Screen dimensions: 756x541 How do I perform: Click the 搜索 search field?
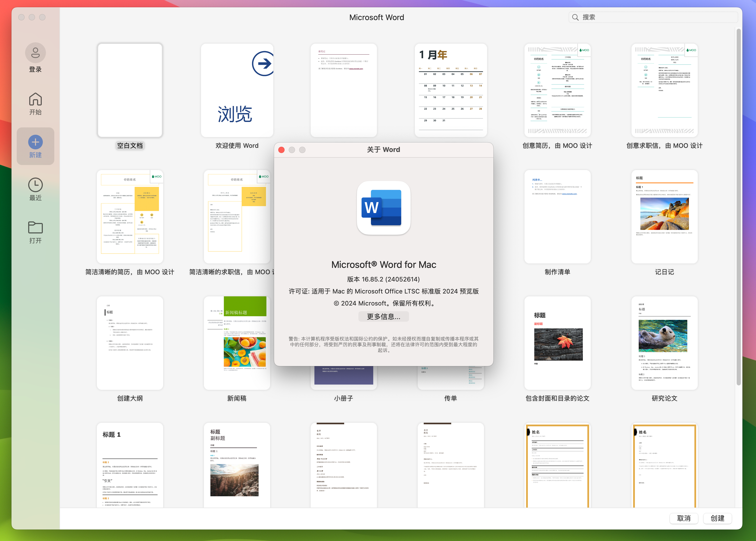click(653, 17)
